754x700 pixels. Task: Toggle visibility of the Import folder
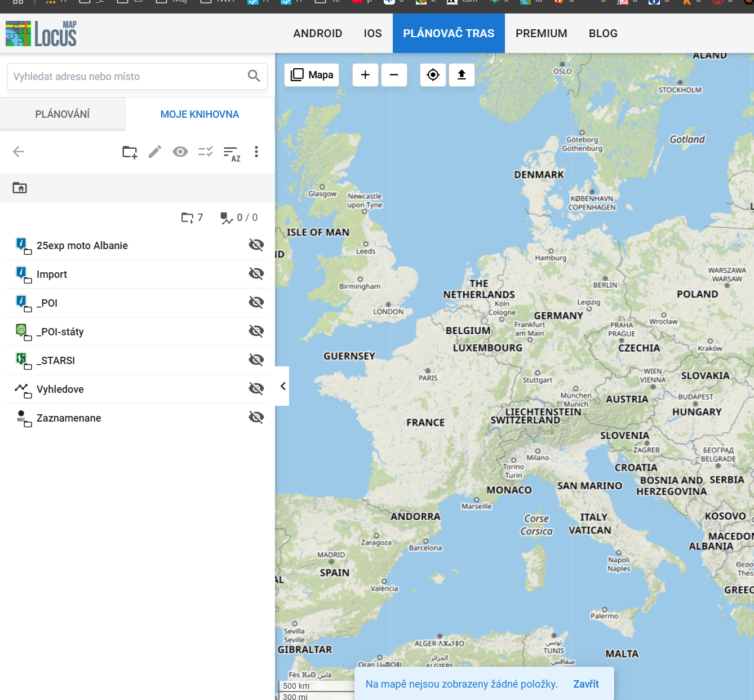256,273
